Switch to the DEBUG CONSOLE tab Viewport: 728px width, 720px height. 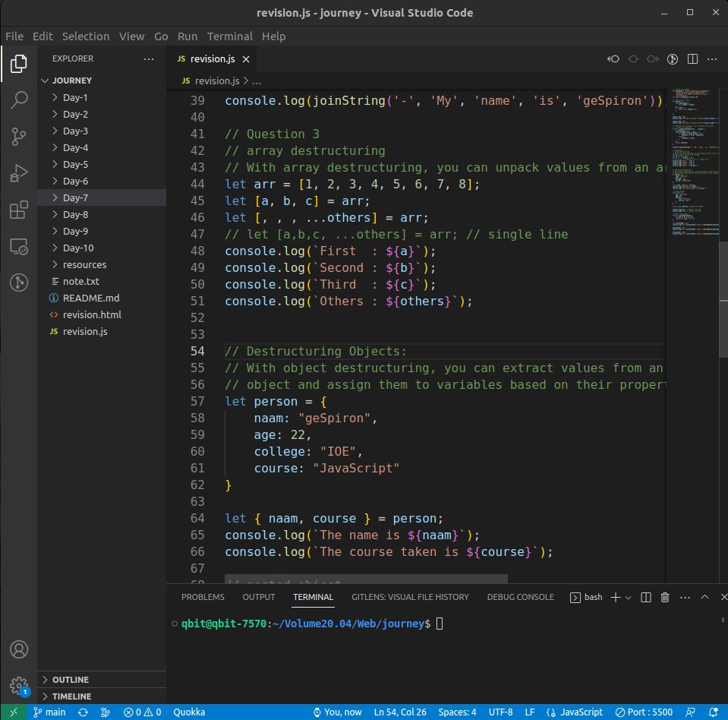520,597
